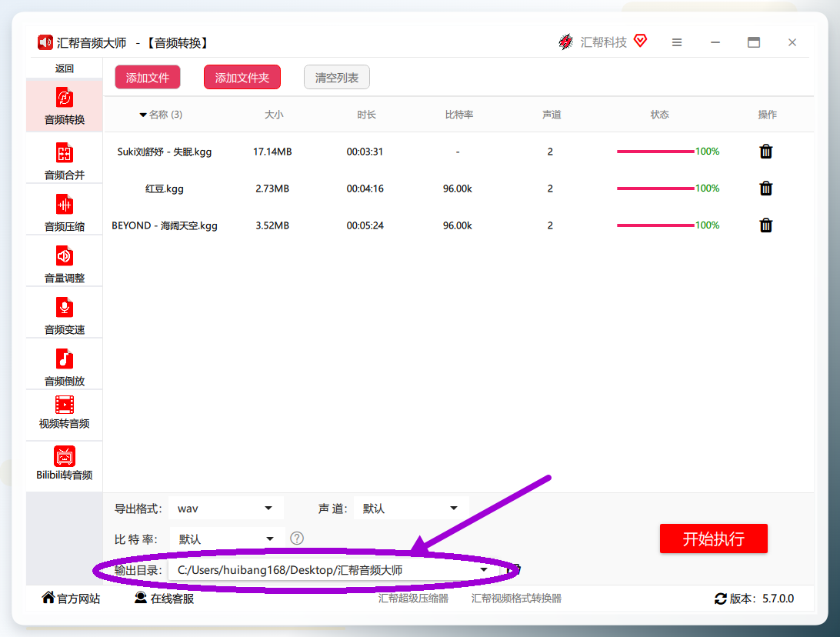Image resolution: width=840 pixels, height=637 pixels.
Task: Select file name BEYOND - 海阔天空.kgg
Action: [165, 225]
